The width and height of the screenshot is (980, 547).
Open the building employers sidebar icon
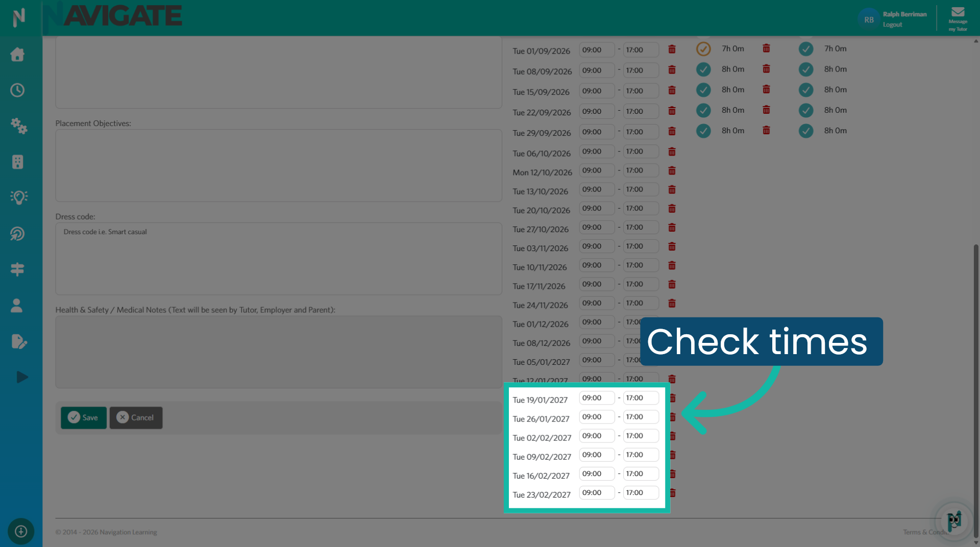click(17, 162)
